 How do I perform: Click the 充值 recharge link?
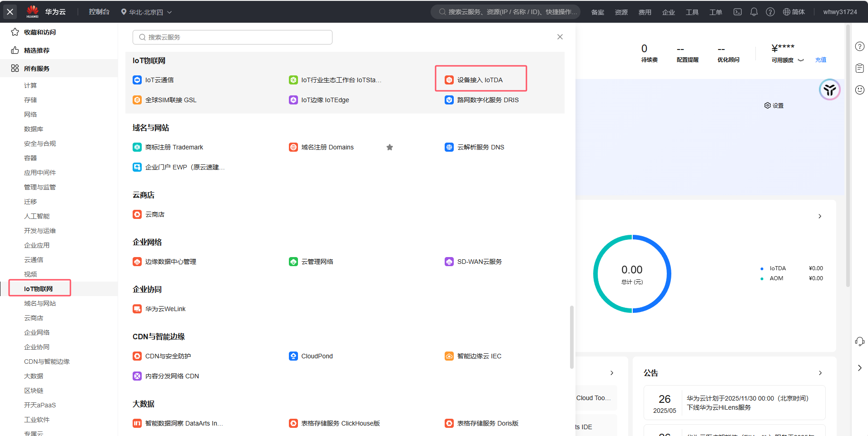[821, 60]
